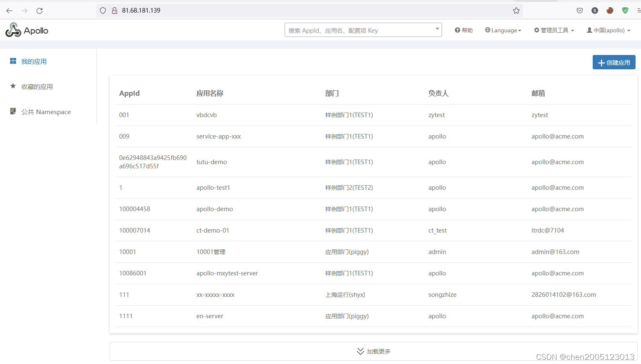
Task: Click the cookie extension icon
Action: pos(610,10)
